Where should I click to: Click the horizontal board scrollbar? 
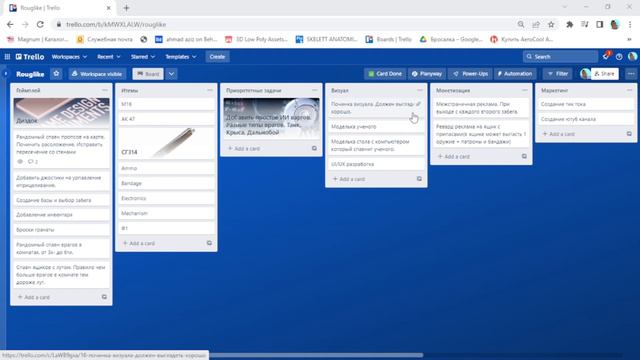tap(316, 355)
